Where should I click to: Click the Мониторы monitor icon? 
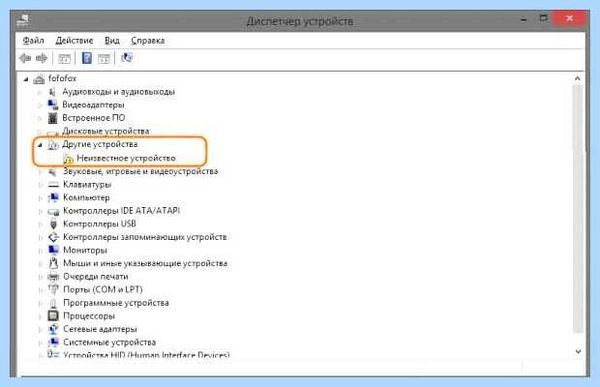coord(53,250)
